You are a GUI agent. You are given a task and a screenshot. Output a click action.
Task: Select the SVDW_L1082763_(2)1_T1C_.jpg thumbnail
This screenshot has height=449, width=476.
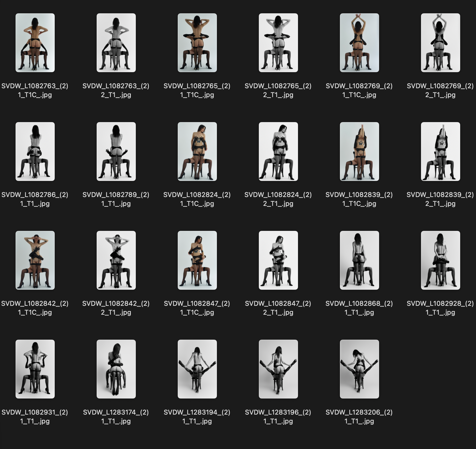(35, 42)
